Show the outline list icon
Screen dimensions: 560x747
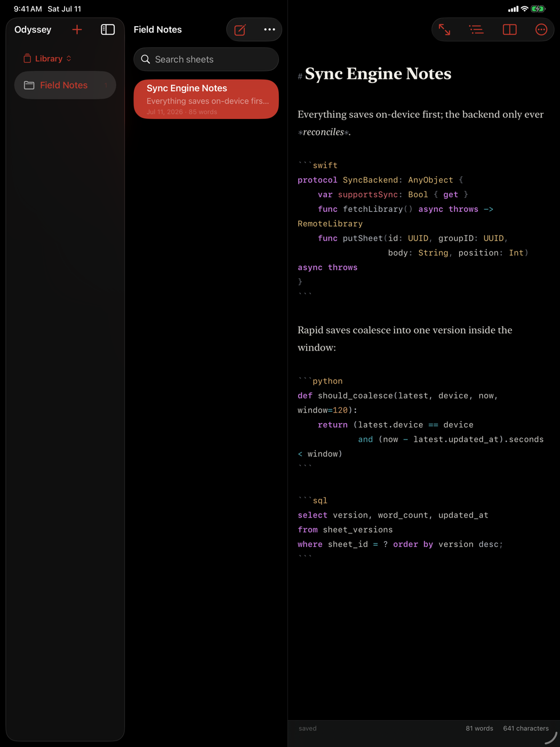[476, 30]
